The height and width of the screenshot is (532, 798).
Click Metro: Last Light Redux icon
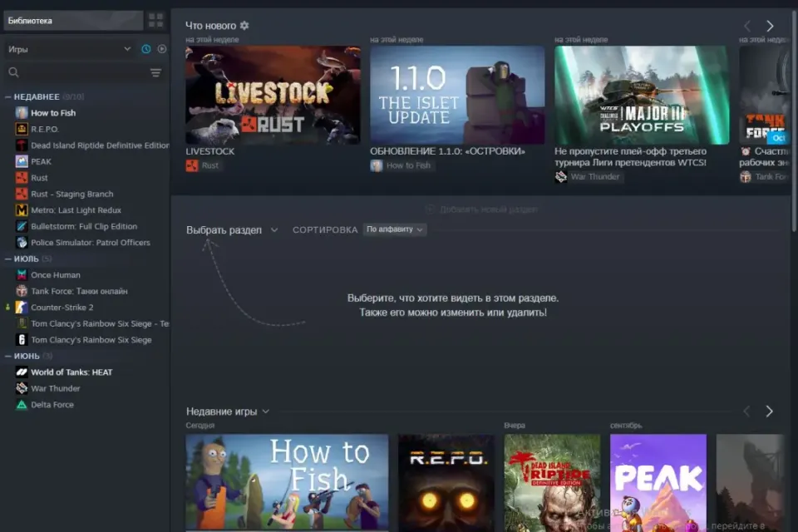22,209
